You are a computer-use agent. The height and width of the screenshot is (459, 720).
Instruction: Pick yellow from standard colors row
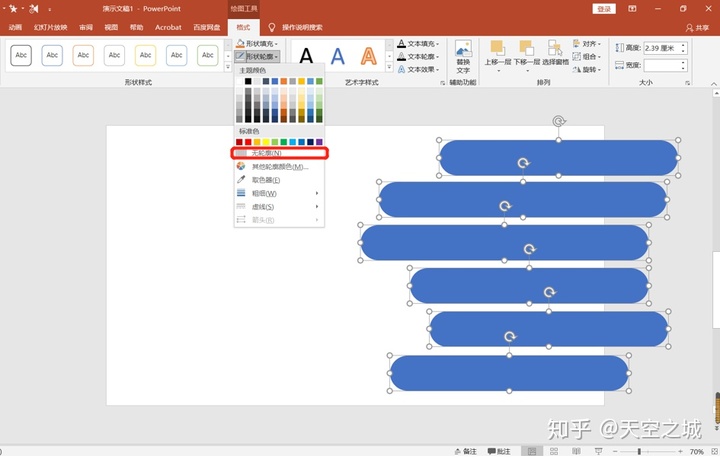point(266,142)
